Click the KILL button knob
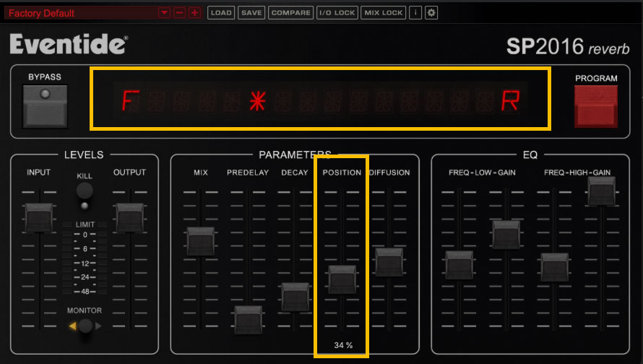 coord(85,191)
